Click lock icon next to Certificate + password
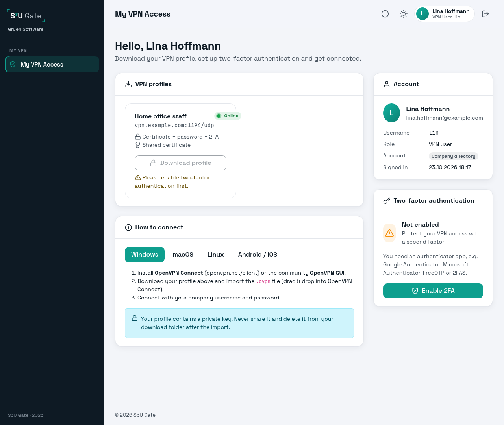This screenshot has height=425, width=504. tap(138, 137)
